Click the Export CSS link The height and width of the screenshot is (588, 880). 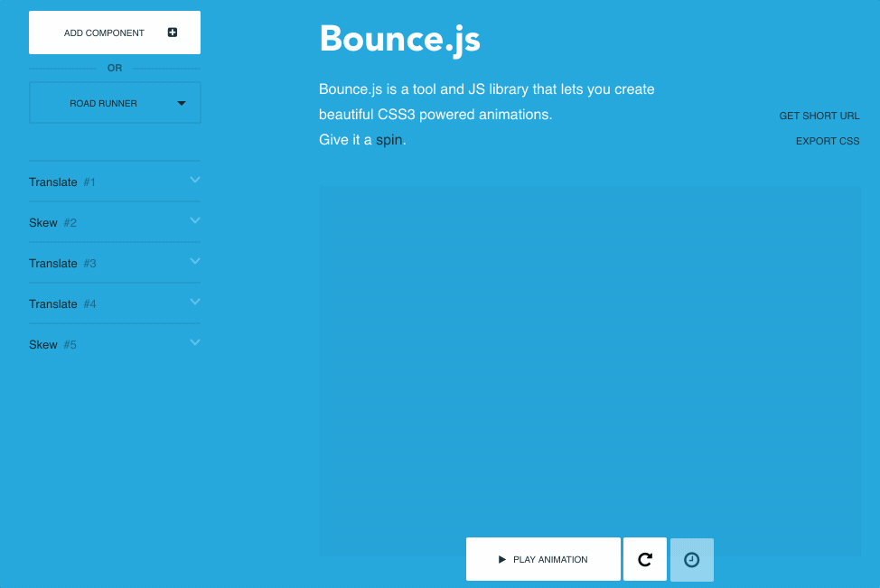pyautogui.click(x=827, y=142)
